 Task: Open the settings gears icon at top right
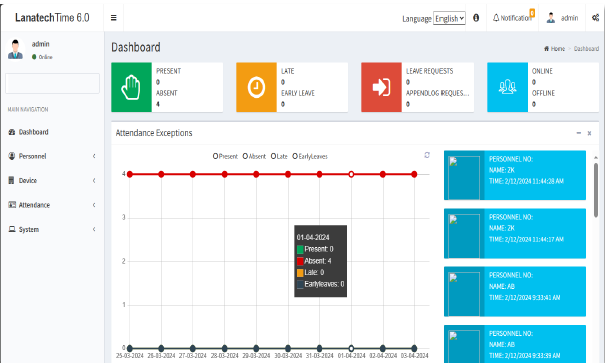(595, 18)
